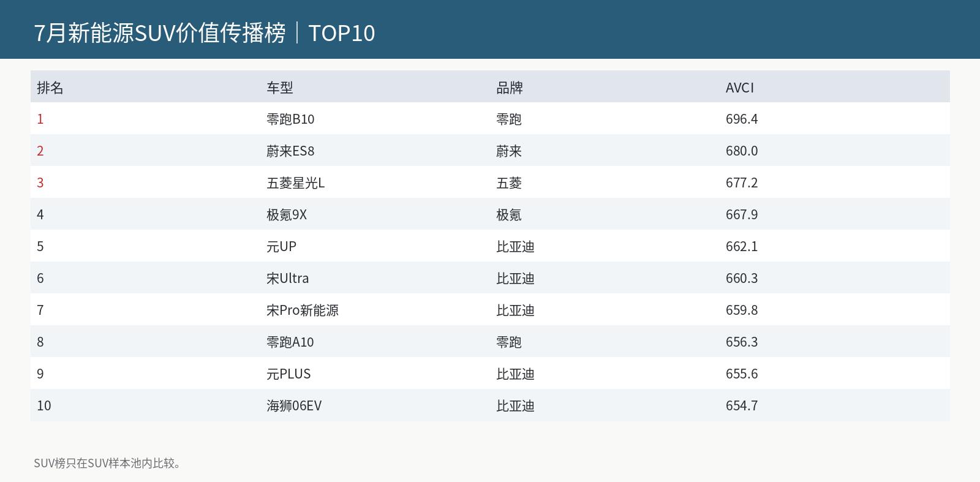Click the AVCI value "677.2"
The image size is (980, 482).
(742, 183)
